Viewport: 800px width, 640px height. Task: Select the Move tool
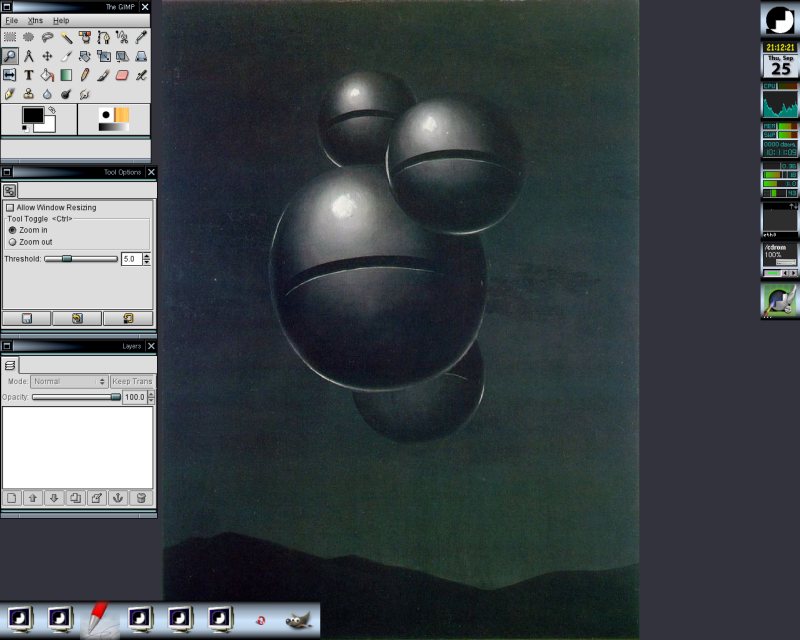47,56
